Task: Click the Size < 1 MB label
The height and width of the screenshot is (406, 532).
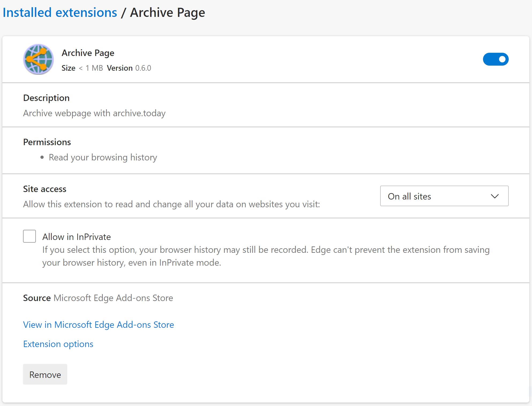Action: pyautogui.click(x=82, y=68)
